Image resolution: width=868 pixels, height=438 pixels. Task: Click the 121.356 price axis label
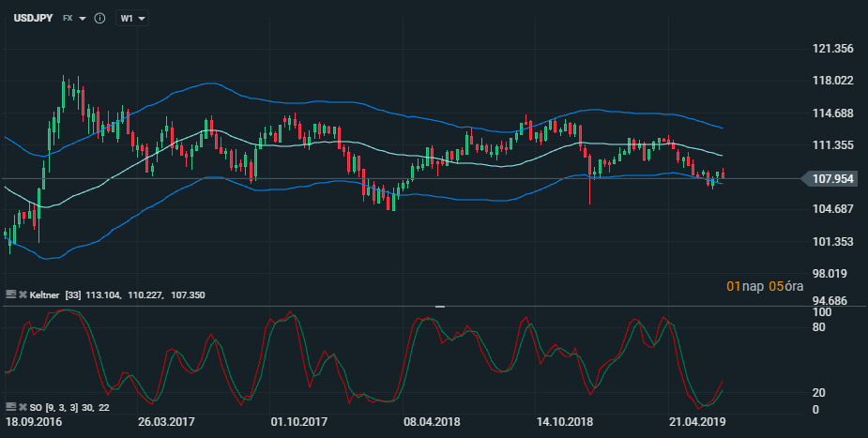click(832, 49)
